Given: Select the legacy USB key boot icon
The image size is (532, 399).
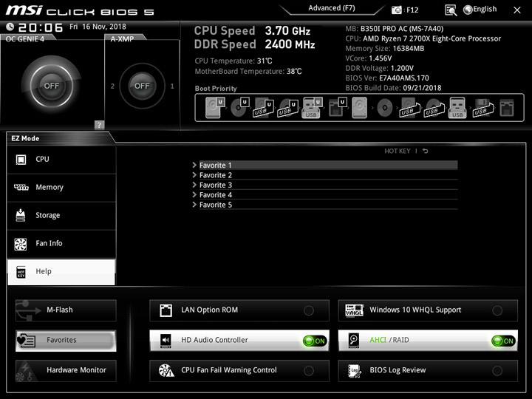Looking at the screenshot, I should click(457, 108).
